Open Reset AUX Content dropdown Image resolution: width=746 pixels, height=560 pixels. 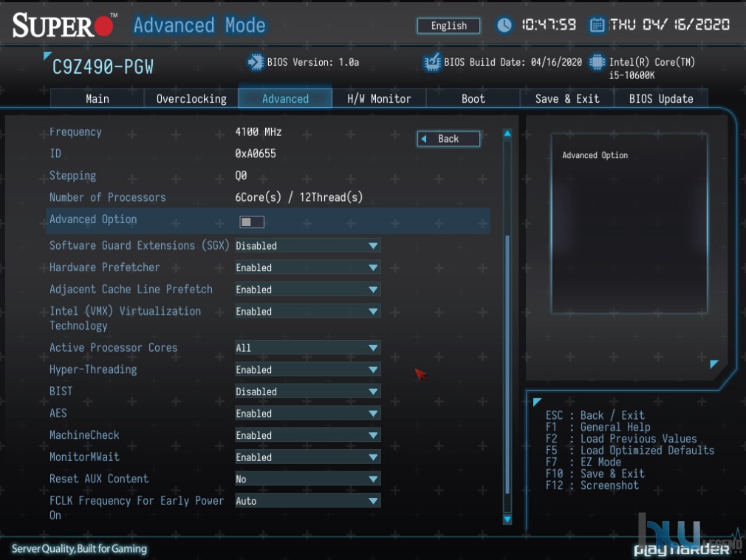click(x=308, y=479)
